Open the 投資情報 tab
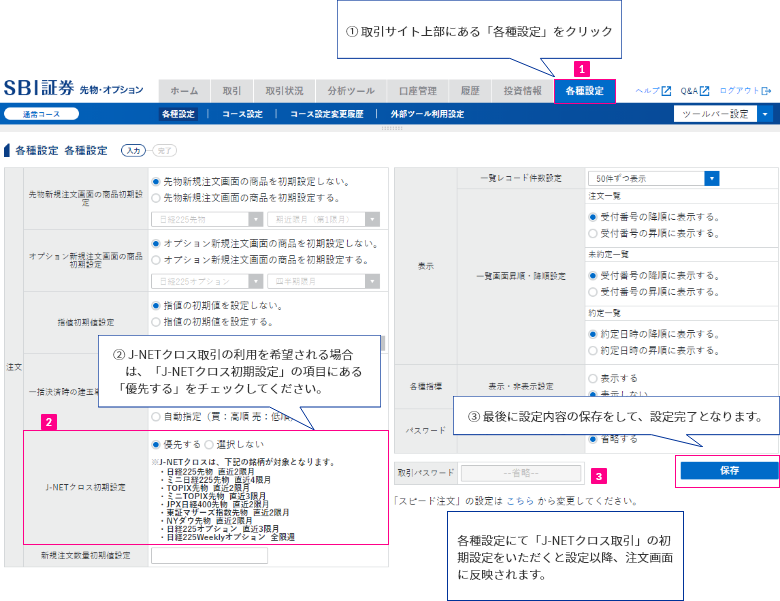Image resolution: width=780 pixels, height=601 pixels. [522, 91]
